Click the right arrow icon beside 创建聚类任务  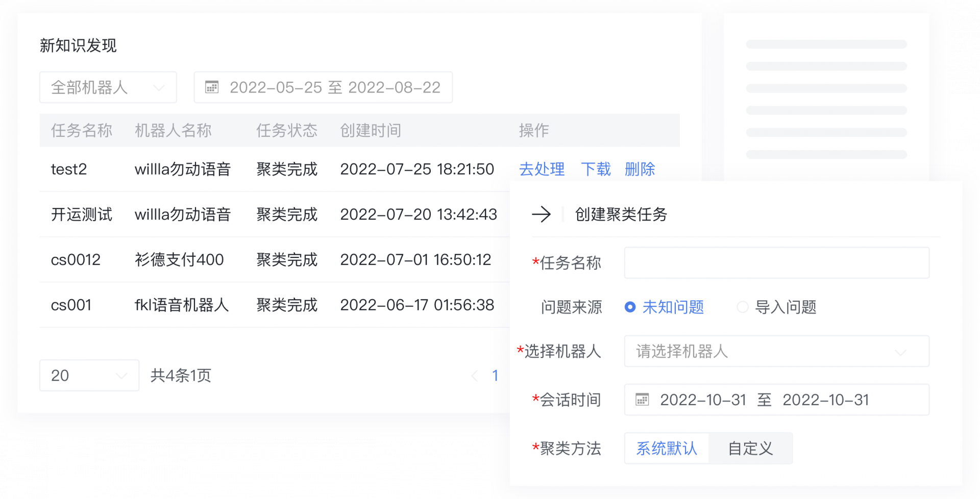[x=542, y=214]
